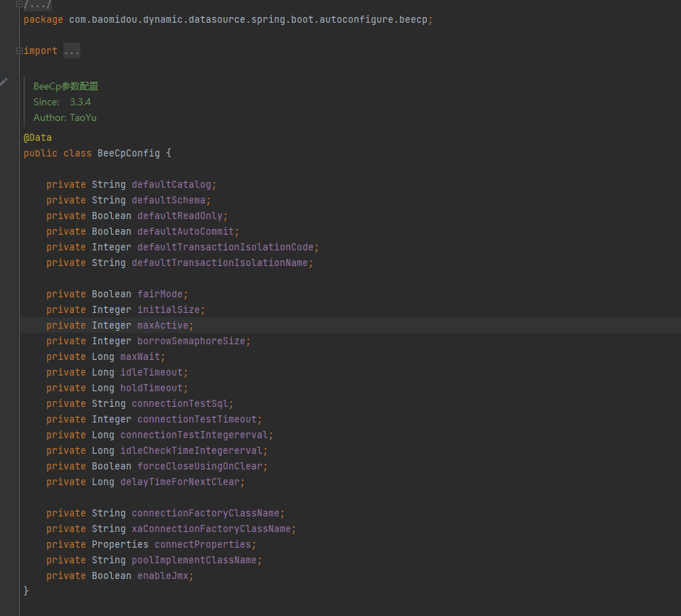
Task: Click the package name in package statement
Action: (249, 19)
